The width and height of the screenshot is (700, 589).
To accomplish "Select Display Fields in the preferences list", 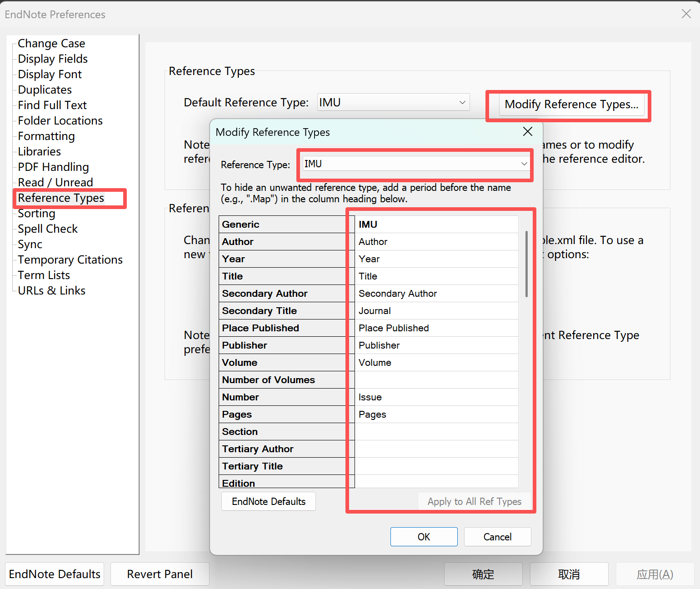I will point(53,59).
